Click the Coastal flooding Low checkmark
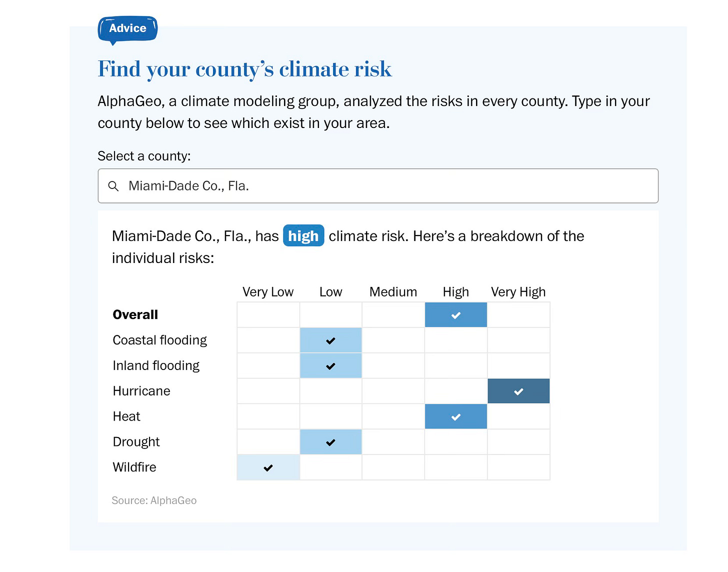The height and width of the screenshot is (572, 728). pos(330,340)
